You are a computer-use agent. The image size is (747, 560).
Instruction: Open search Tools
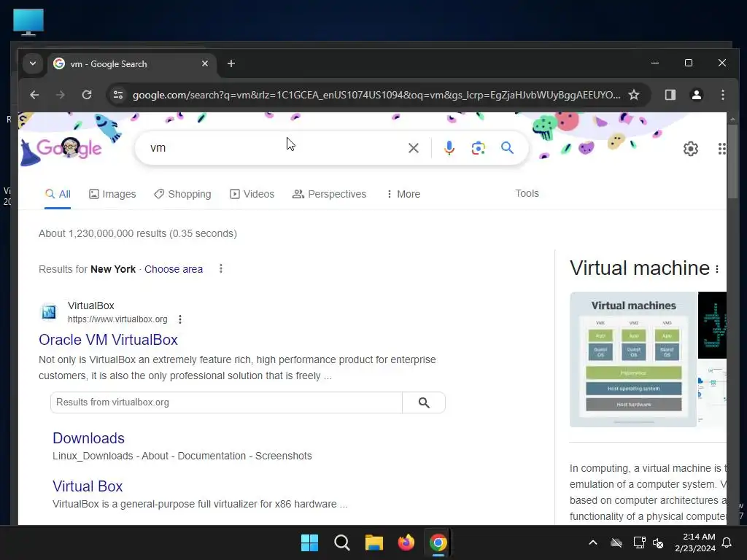[527, 193]
